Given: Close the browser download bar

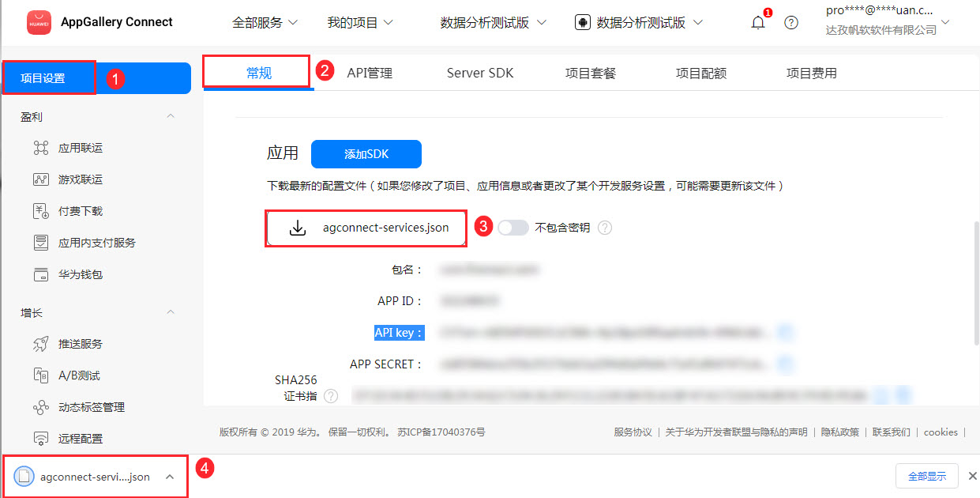Looking at the screenshot, I should pyautogui.click(x=972, y=476).
